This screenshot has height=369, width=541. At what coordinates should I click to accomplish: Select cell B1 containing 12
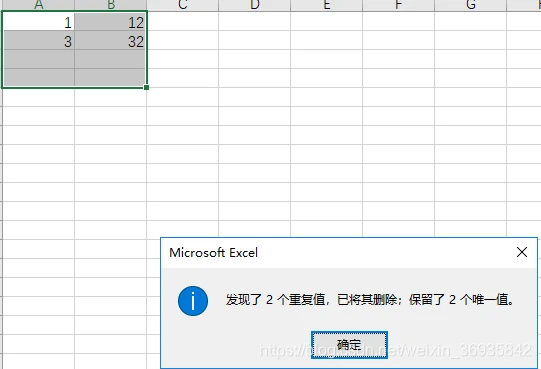point(110,22)
